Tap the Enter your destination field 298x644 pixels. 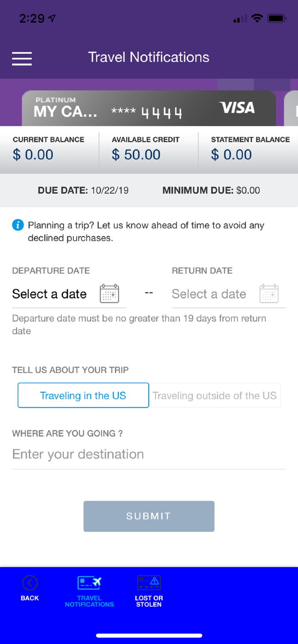click(x=78, y=454)
